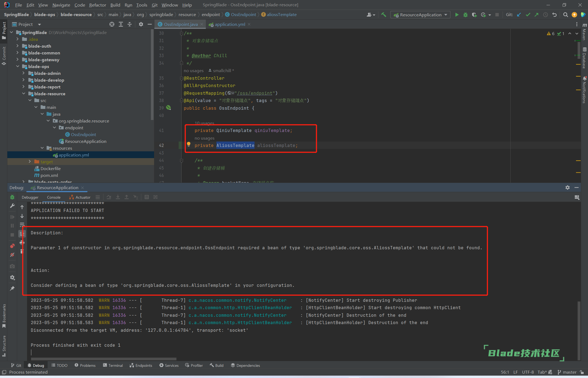Run with coverage icon in toolbar
The width and height of the screenshot is (588, 378).
tap(474, 15)
